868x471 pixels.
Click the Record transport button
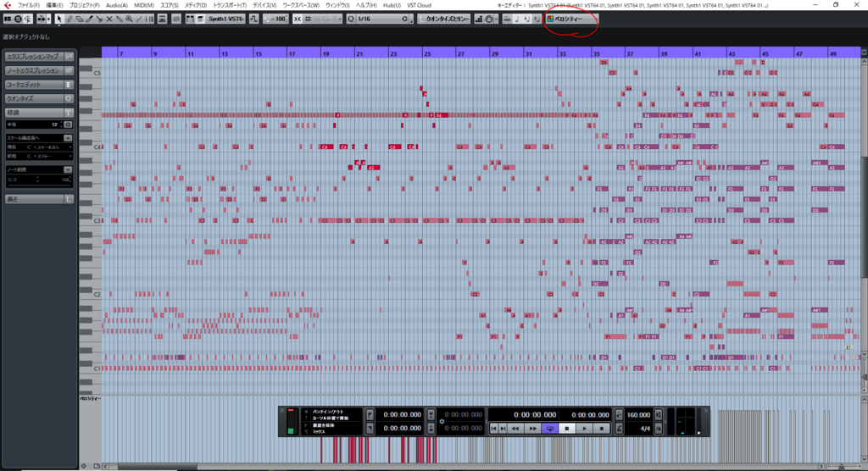click(x=601, y=429)
